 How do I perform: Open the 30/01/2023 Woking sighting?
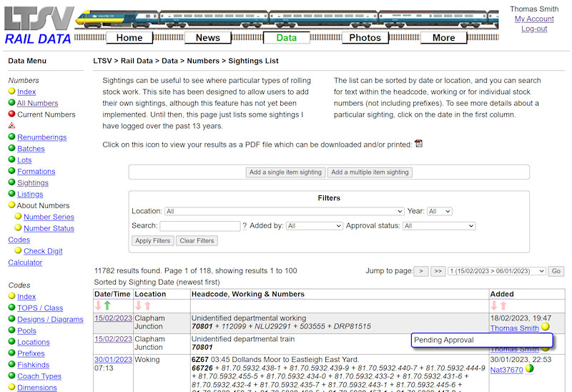(x=113, y=360)
